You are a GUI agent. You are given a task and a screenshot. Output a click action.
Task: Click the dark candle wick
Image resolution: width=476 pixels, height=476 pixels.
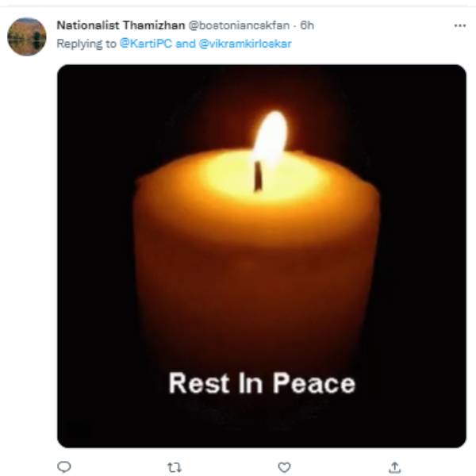tap(258, 176)
